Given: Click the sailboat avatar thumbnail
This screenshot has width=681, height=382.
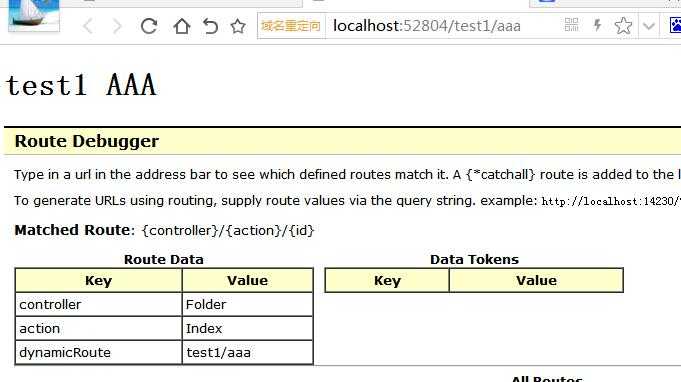Looking at the screenshot, I should 34,16.
